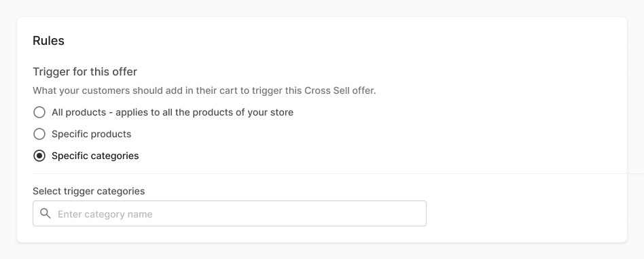This screenshot has height=259, width=644.
Task: Click the 'Specific categories' label text
Action: click(x=95, y=156)
